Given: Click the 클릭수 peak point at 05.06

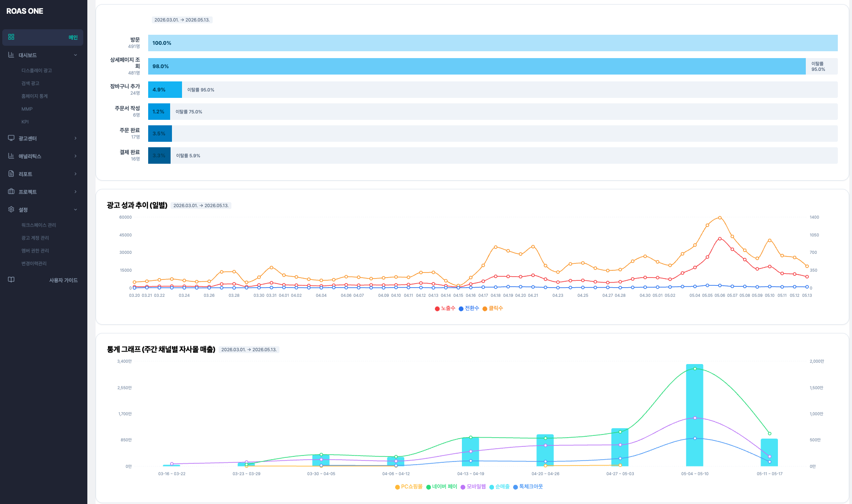Looking at the screenshot, I should tap(720, 218).
